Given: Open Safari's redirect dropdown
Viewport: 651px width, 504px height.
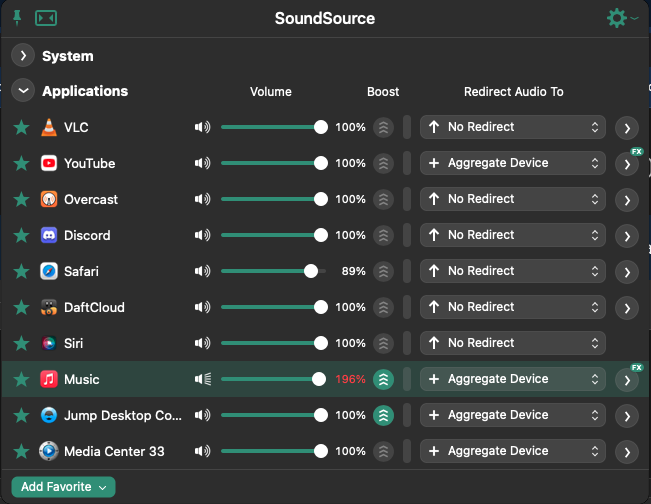Looking at the screenshot, I should point(513,271).
